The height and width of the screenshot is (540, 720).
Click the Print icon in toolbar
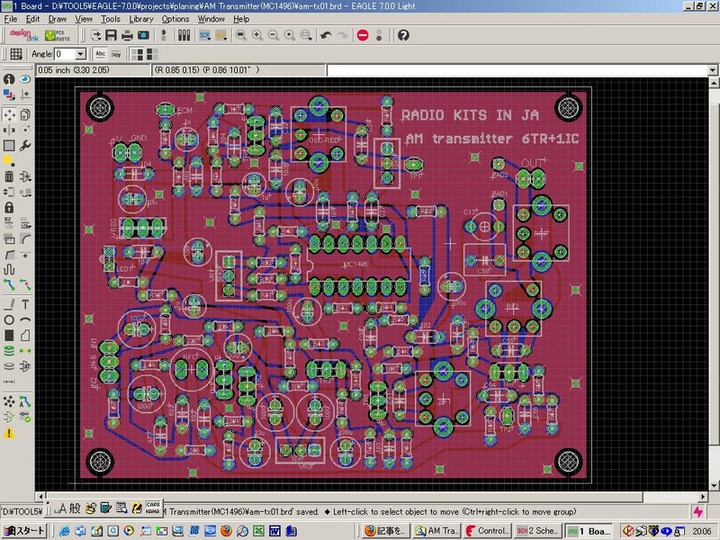tap(126, 35)
